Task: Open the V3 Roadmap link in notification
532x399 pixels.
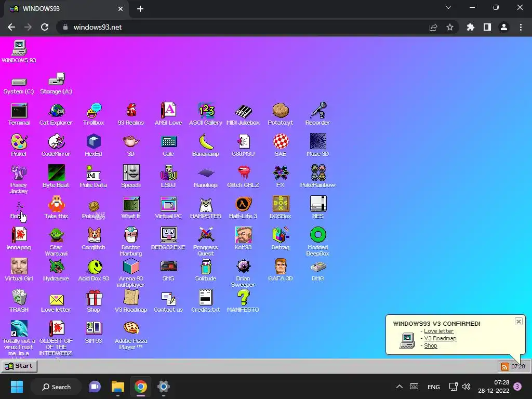Action: tap(440, 338)
